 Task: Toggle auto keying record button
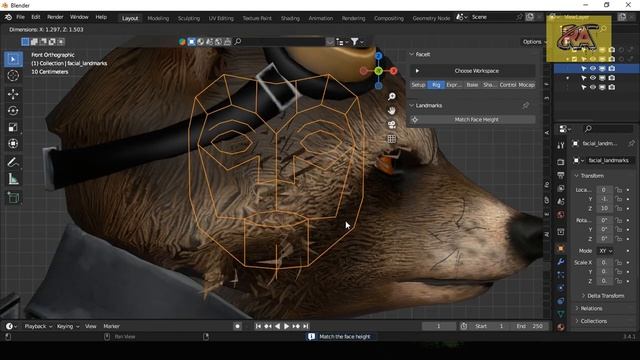click(x=238, y=326)
